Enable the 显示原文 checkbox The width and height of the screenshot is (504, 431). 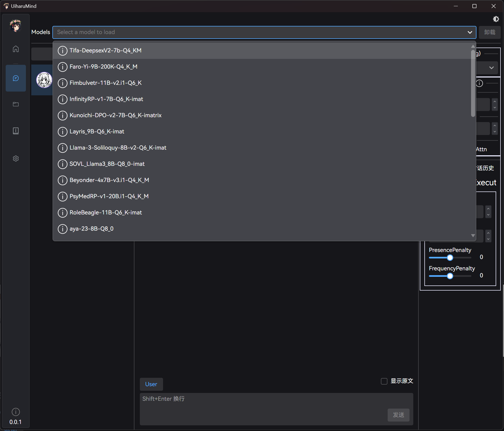pos(384,381)
